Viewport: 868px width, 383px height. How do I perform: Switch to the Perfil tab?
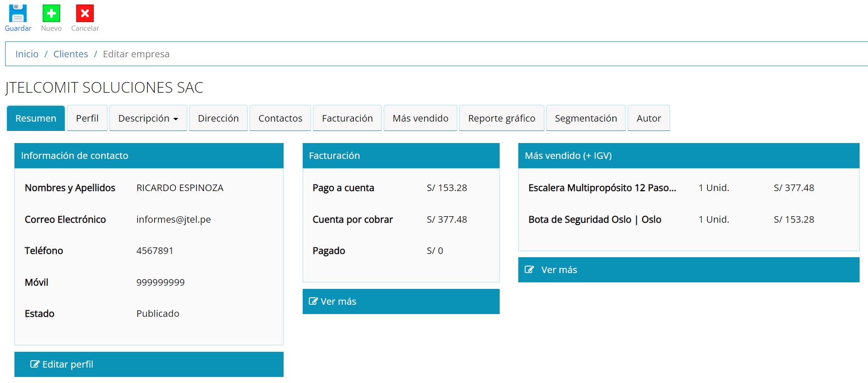[x=87, y=118]
